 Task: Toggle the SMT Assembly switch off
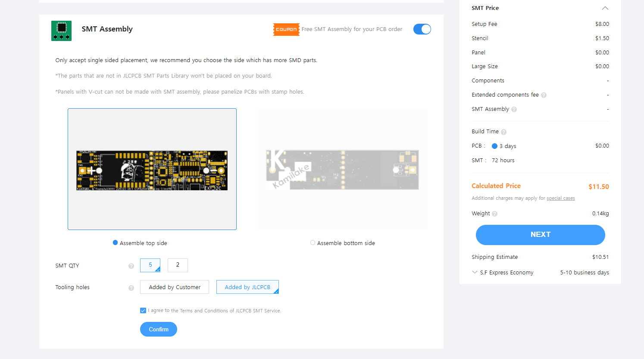pos(422,29)
